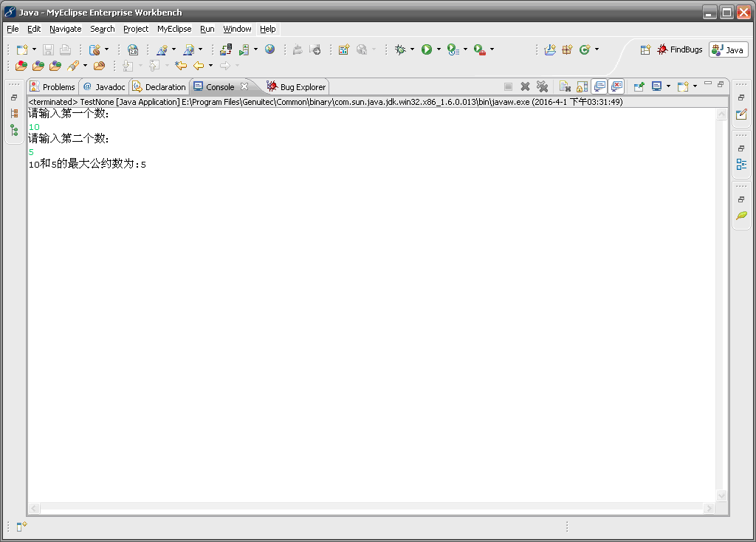Click the Back navigation yellow arrow
Viewport: 756px width, 542px height.
click(199, 66)
